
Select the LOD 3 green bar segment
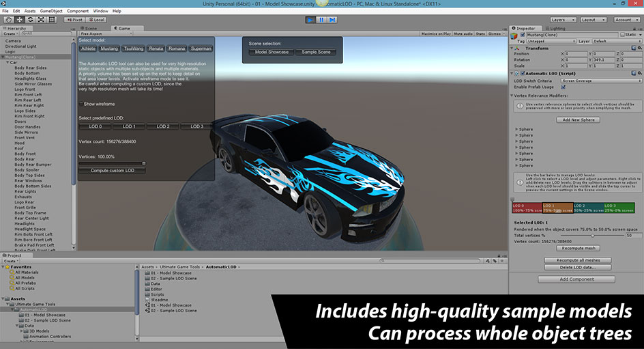click(x=619, y=208)
